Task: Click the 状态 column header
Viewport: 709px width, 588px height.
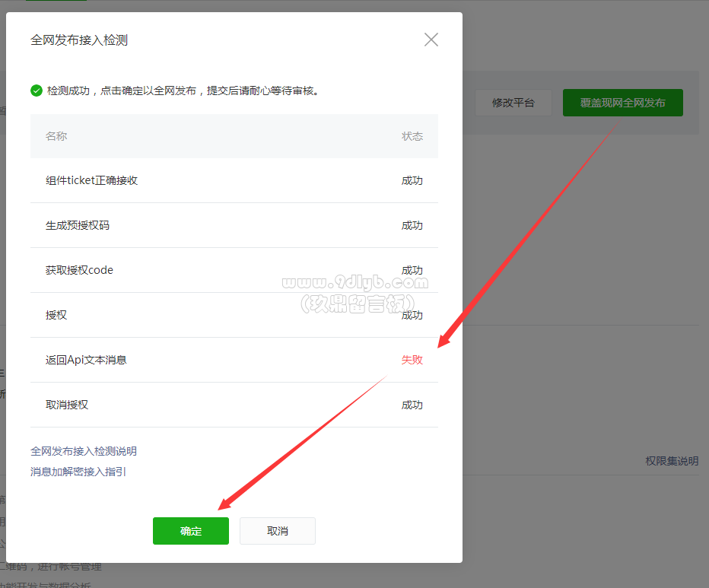Action: pyautogui.click(x=412, y=136)
